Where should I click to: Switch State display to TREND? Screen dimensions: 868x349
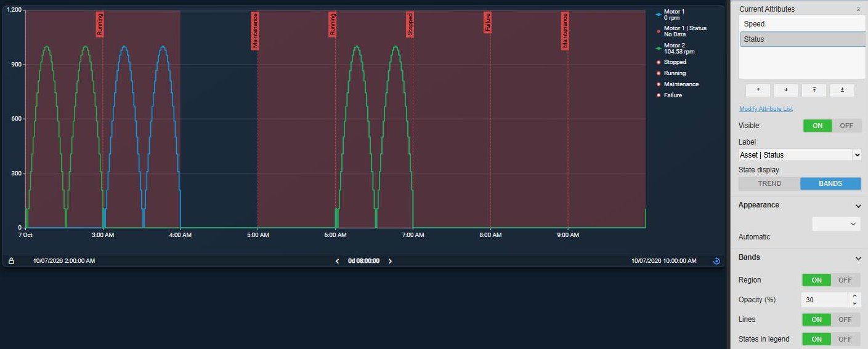pyautogui.click(x=769, y=183)
